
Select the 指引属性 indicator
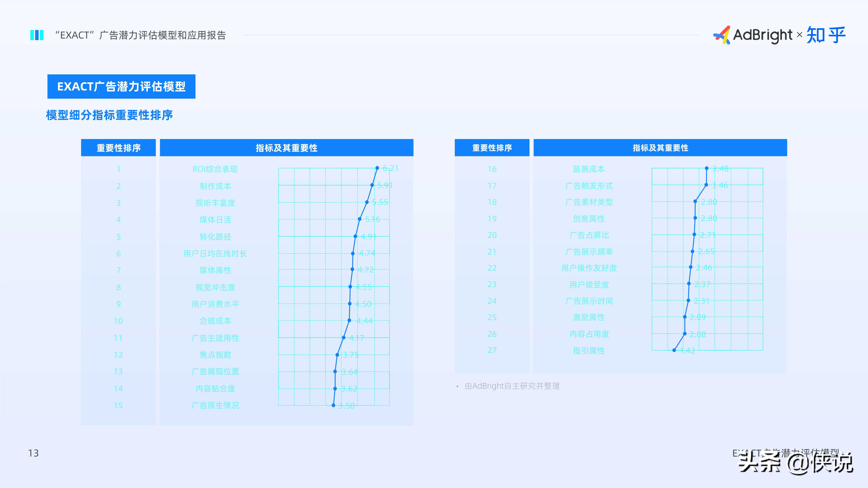pos(589,351)
